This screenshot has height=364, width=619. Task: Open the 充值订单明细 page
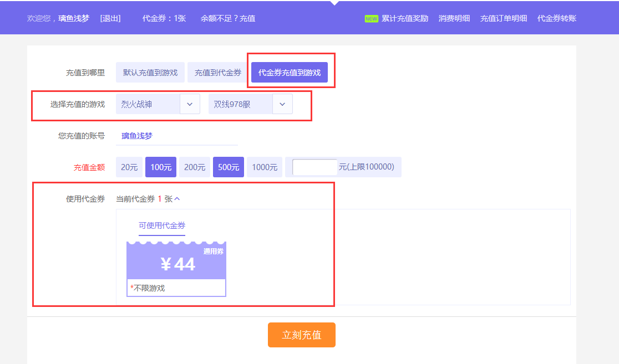(x=504, y=18)
